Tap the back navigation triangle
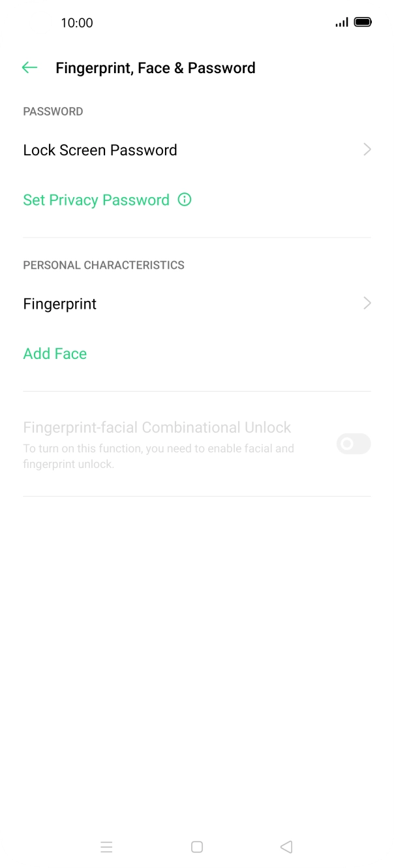 [286, 846]
